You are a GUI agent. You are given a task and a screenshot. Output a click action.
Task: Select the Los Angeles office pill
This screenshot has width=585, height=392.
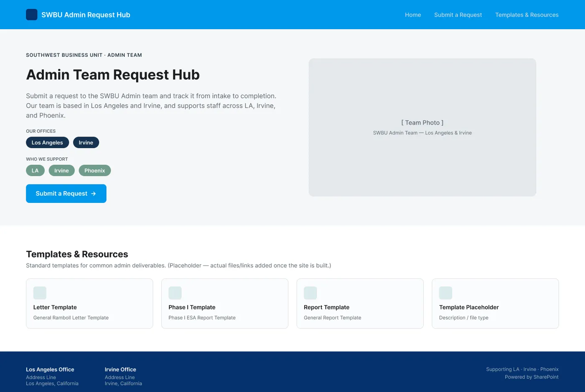tap(47, 142)
